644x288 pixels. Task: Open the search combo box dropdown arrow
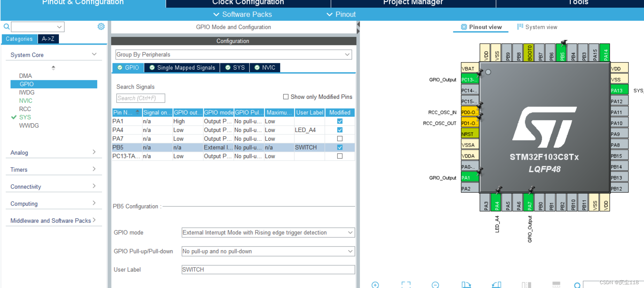tap(59, 27)
